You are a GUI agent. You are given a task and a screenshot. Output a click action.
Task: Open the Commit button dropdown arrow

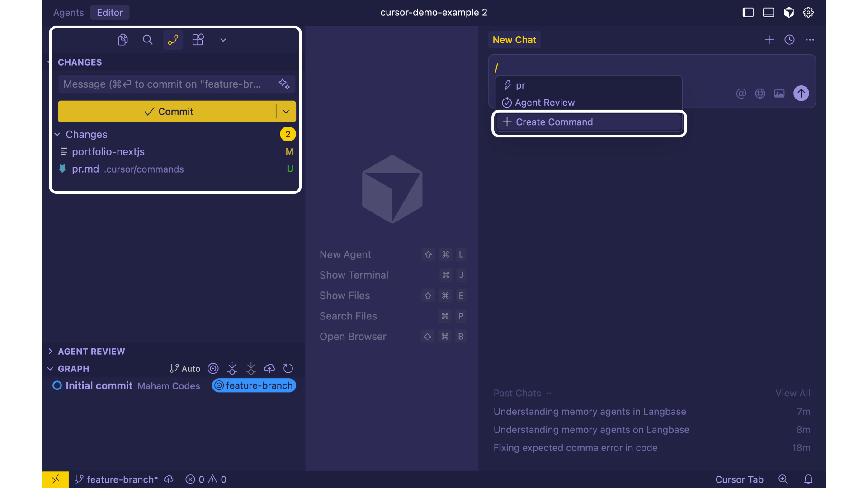[x=286, y=112]
